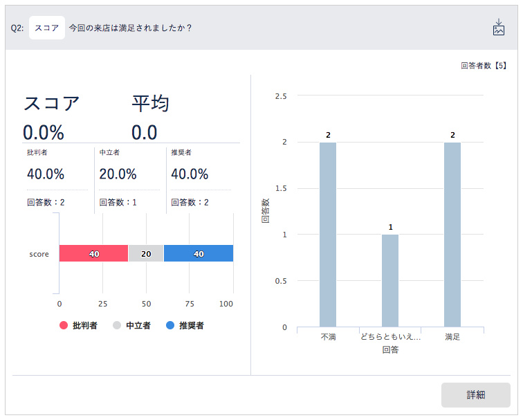Click the question text 今回の来店は満足されましたか?
This screenshot has width=523, height=420.
coord(131,28)
